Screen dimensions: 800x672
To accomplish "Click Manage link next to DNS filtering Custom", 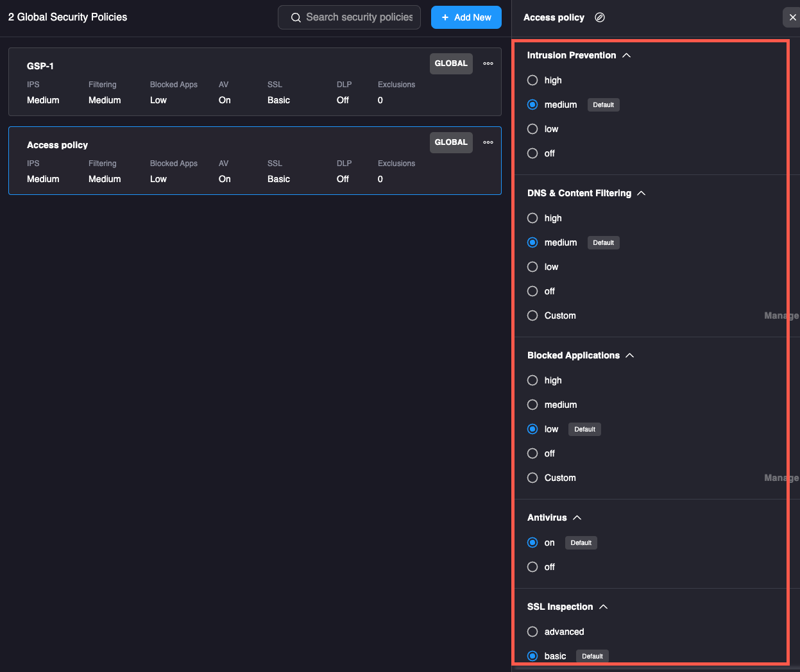I will coord(781,315).
